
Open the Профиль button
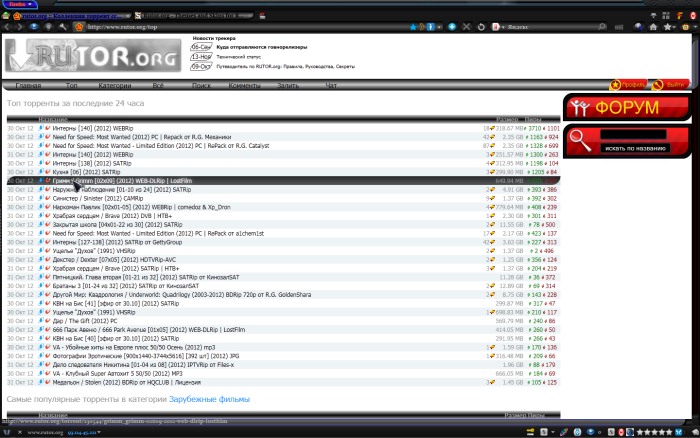coord(630,84)
